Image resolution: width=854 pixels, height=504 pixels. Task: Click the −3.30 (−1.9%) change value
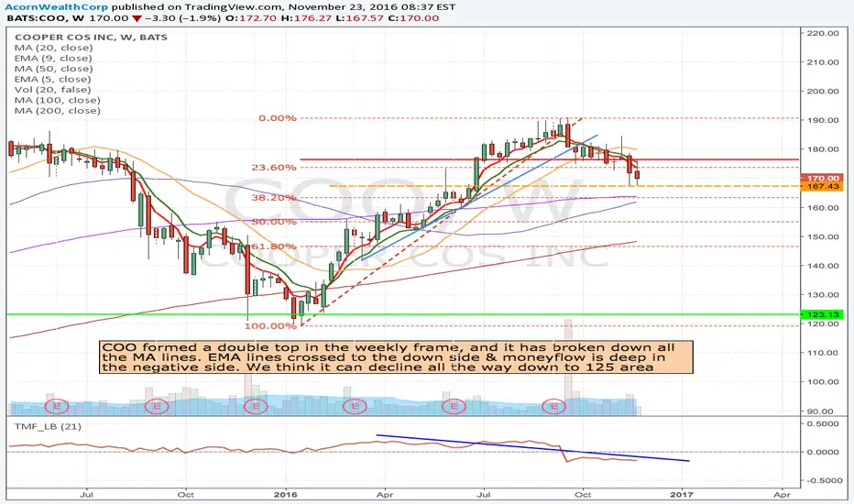(x=182, y=18)
